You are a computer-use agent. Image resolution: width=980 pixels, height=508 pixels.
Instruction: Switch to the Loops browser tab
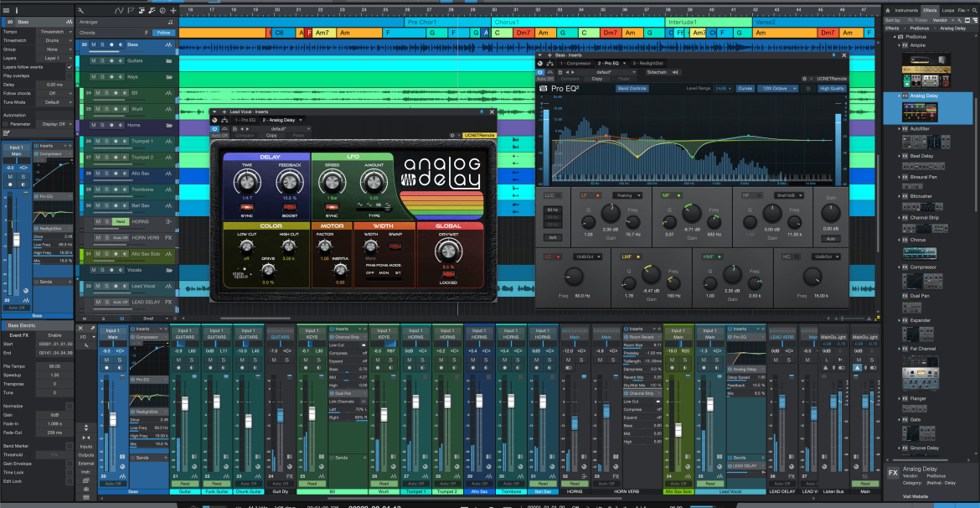[x=947, y=11]
